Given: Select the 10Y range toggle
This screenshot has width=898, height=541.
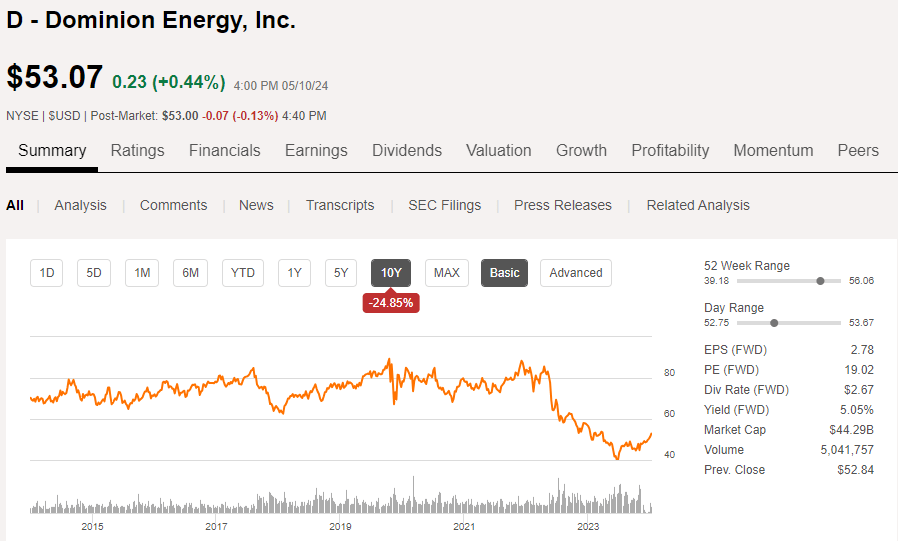Looking at the screenshot, I should tap(391, 273).
